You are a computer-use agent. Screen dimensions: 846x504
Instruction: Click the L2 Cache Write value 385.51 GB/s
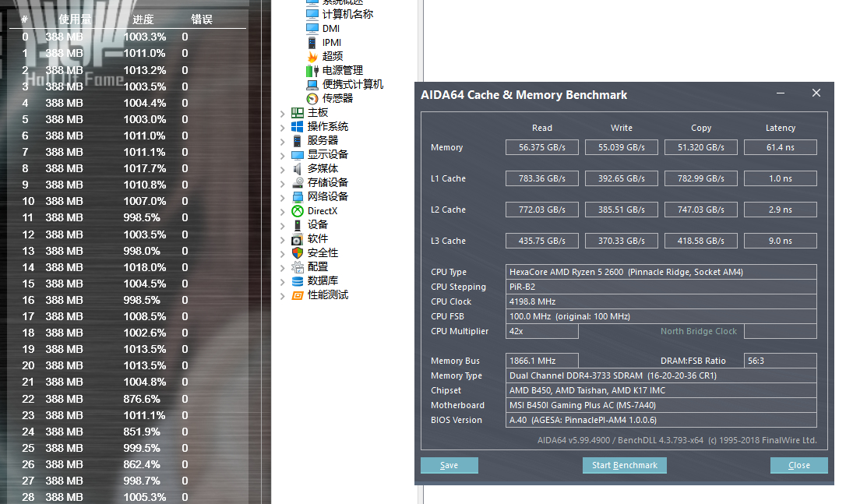pos(622,210)
